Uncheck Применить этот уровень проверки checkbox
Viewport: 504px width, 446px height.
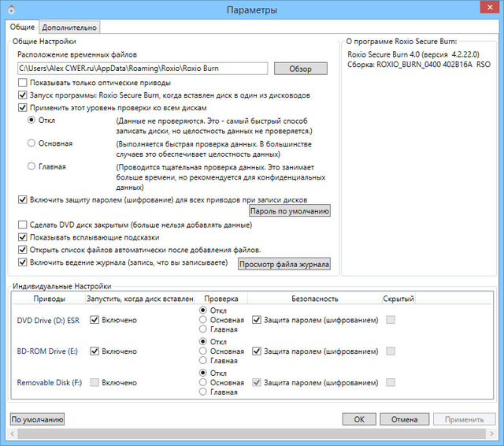(x=23, y=108)
